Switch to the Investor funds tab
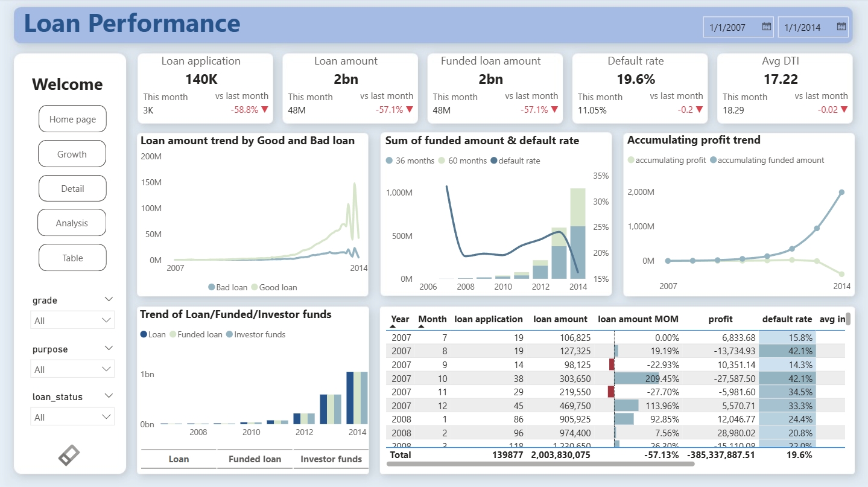 click(331, 459)
